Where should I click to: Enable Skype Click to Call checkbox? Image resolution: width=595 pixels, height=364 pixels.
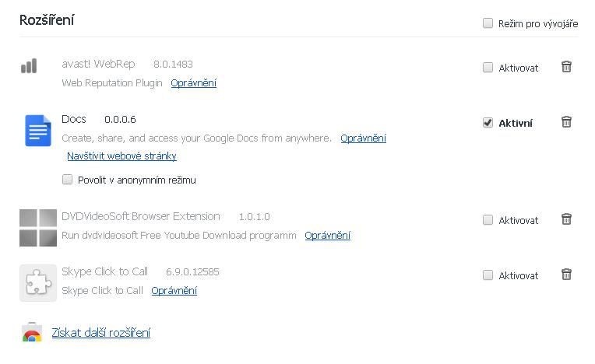click(488, 275)
